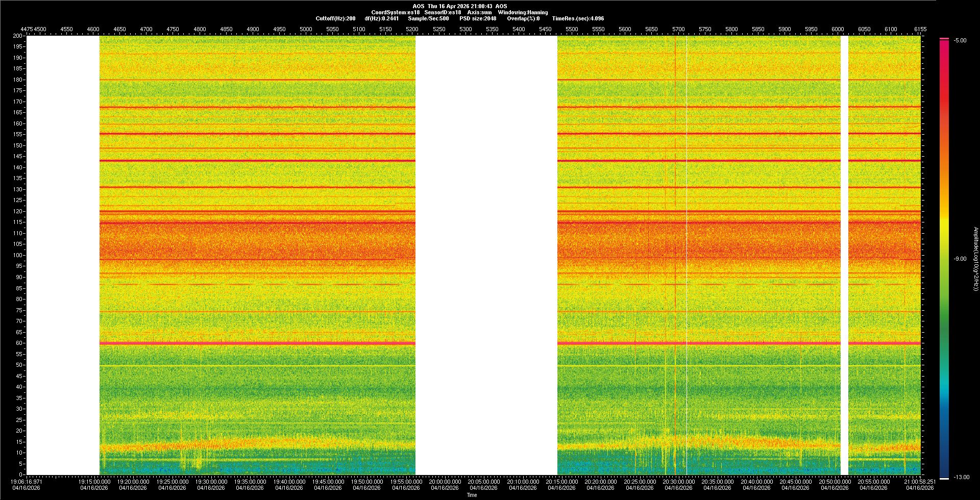Select the 20:30:00.000 time axis marker

tap(678, 482)
